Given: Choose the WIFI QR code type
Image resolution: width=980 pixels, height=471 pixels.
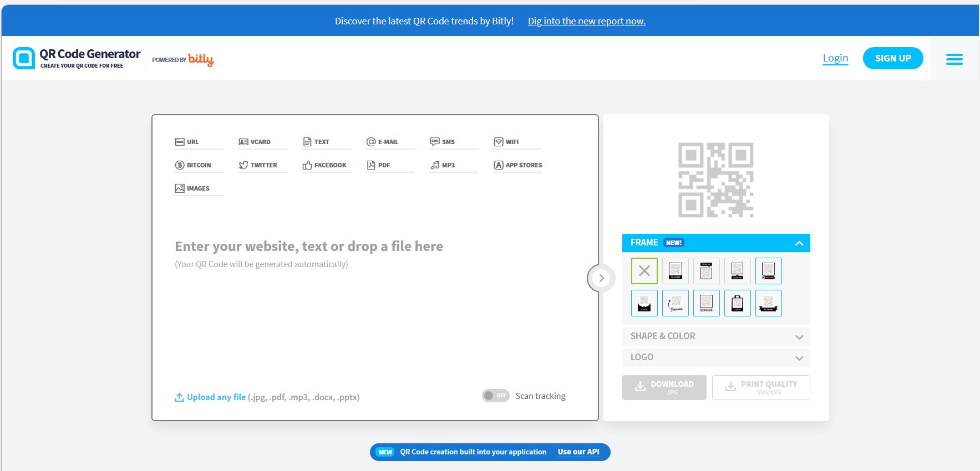Looking at the screenshot, I should pos(507,142).
